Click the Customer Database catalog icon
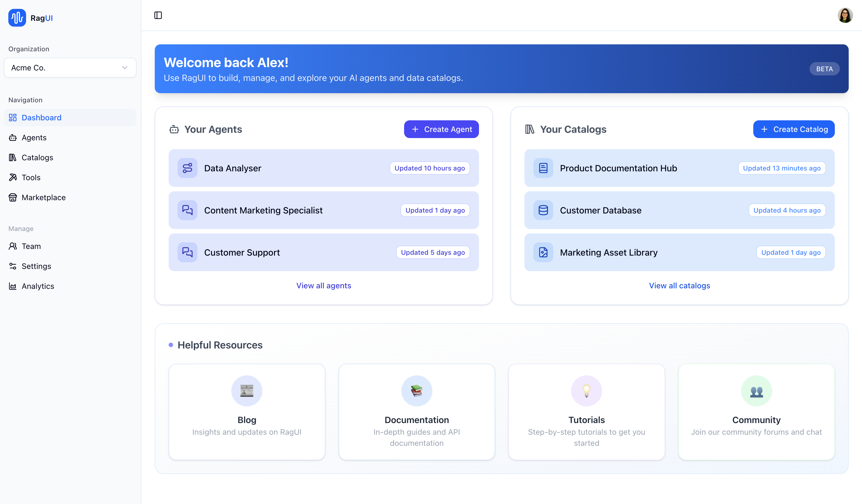This screenshot has height=504, width=862. pos(543,210)
